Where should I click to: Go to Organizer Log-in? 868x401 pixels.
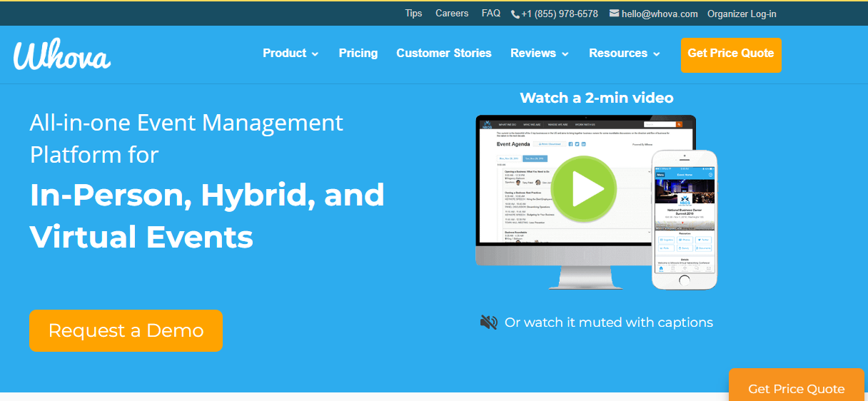point(742,14)
